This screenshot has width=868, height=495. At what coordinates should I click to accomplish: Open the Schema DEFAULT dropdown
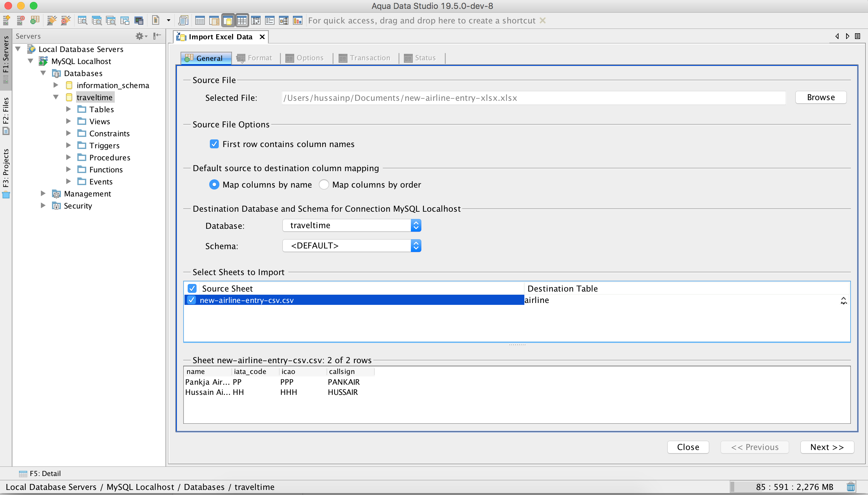click(x=352, y=246)
